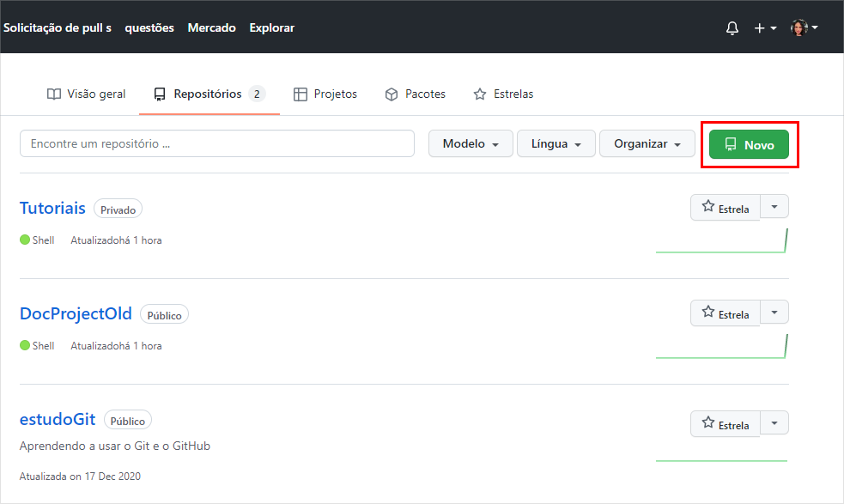Click the repository search field

216,143
